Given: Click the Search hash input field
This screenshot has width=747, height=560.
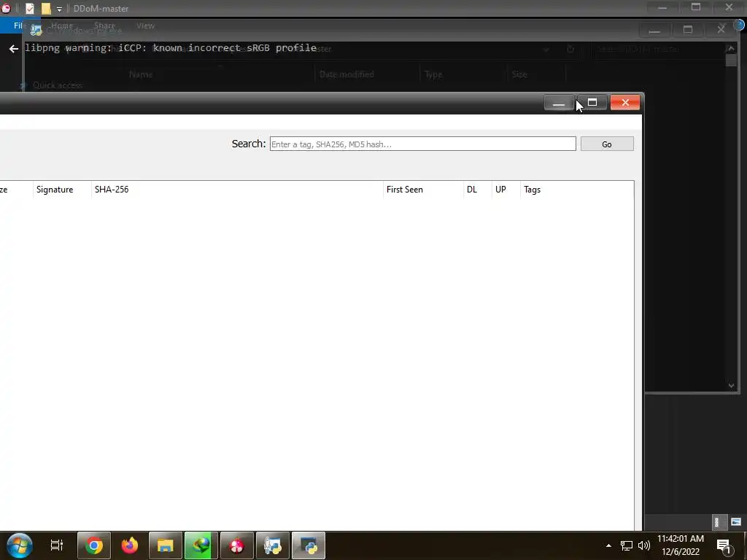Looking at the screenshot, I should point(422,144).
